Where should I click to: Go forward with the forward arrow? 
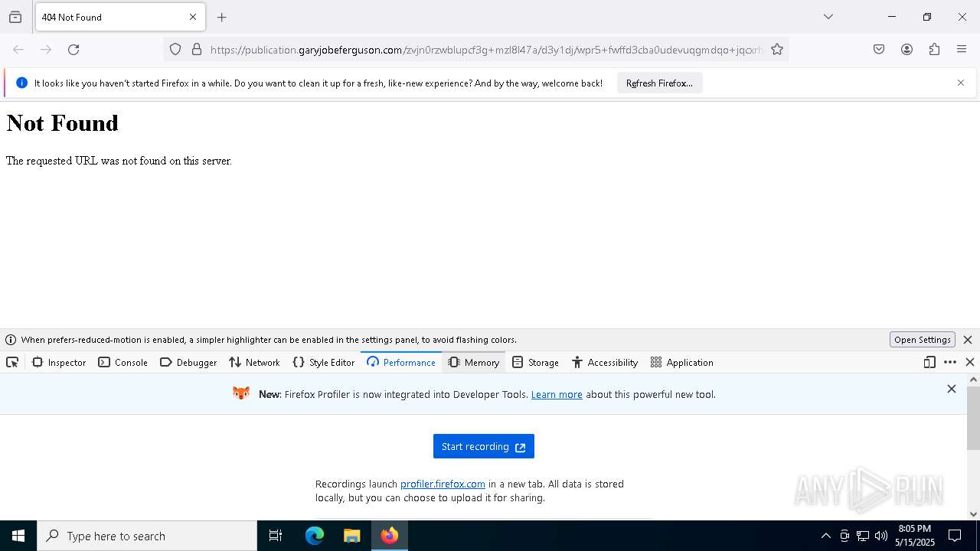point(46,50)
